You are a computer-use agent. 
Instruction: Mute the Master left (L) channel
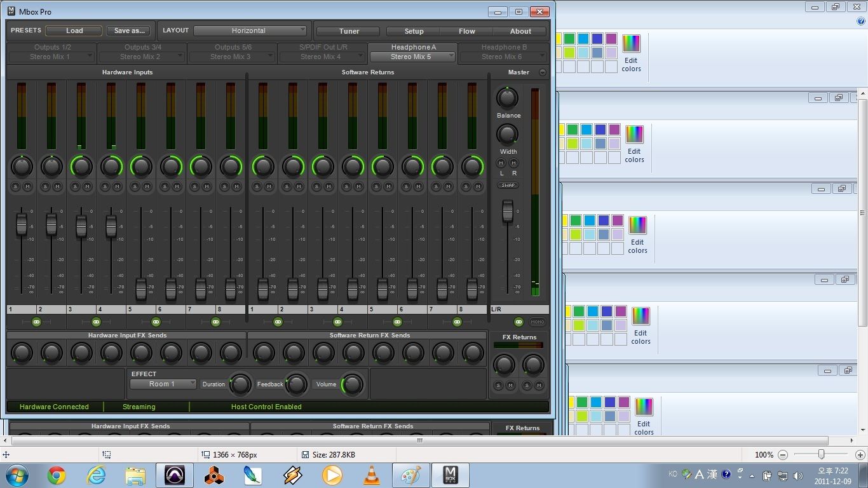point(501,163)
